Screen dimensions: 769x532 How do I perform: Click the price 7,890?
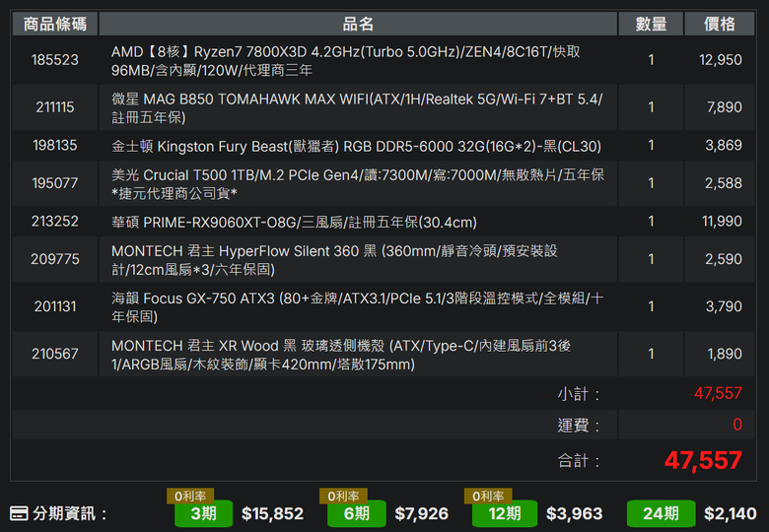click(724, 106)
